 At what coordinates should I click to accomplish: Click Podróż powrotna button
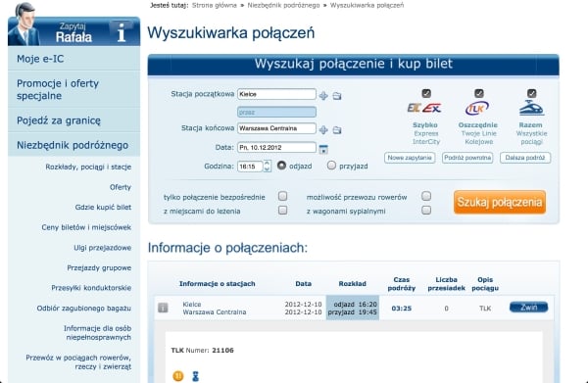point(467,158)
